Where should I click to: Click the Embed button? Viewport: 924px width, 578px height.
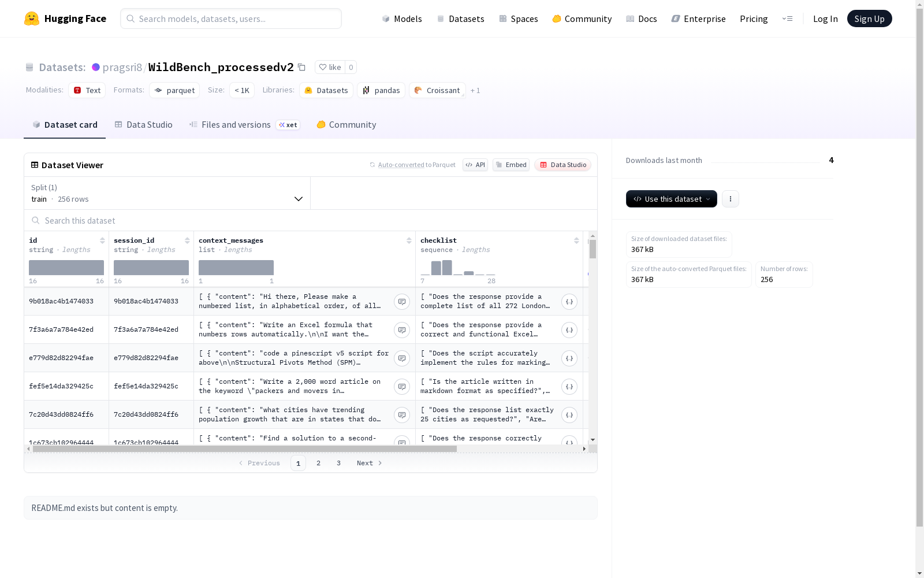pos(511,165)
